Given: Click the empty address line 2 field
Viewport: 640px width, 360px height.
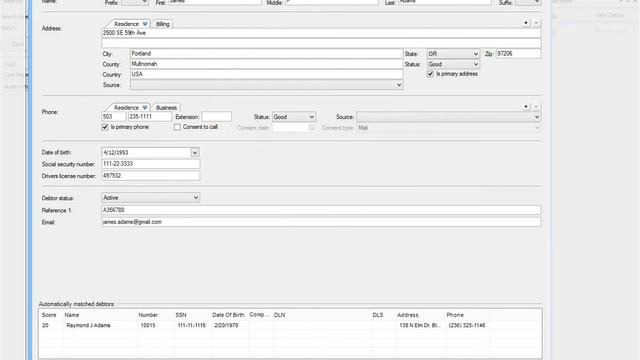Looking at the screenshot, I should 321,43.
